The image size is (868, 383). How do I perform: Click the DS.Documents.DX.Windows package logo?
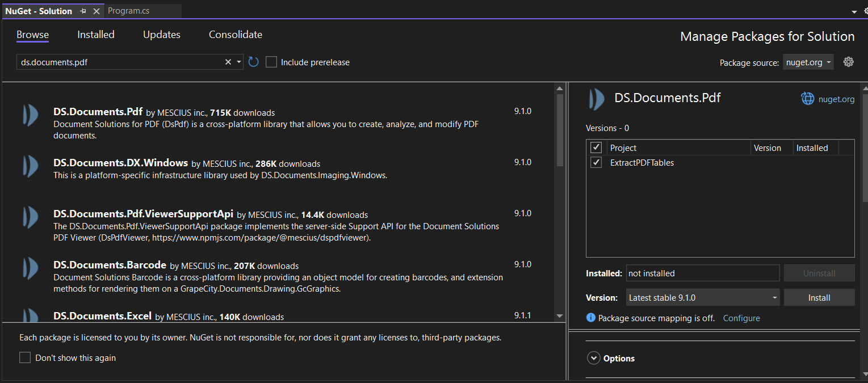pos(30,166)
